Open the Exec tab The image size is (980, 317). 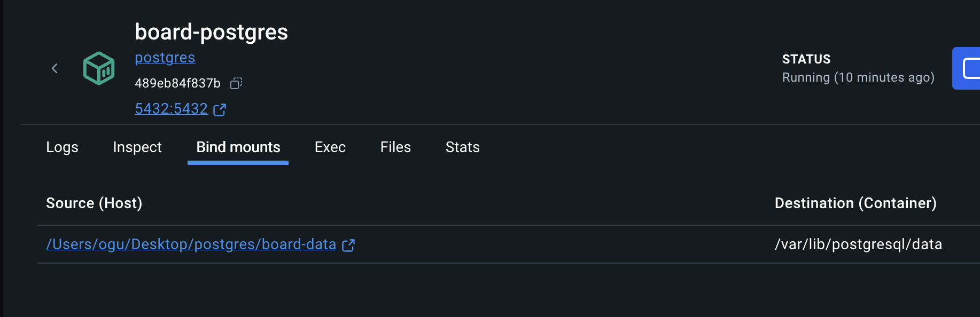(x=330, y=147)
